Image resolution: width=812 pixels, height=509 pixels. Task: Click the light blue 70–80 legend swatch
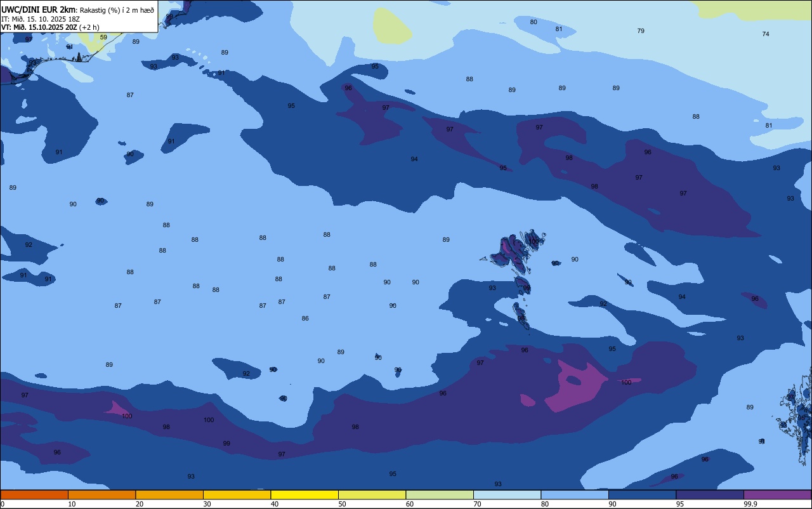pos(507,494)
